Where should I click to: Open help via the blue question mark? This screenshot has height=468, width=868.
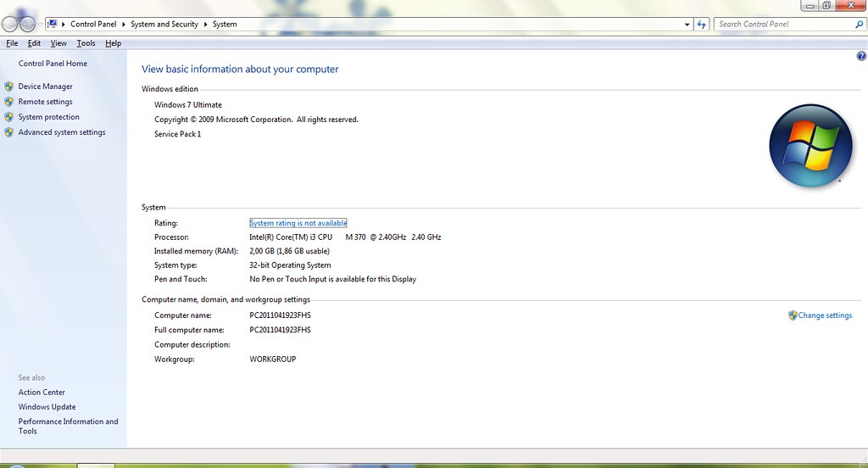point(861,55)
